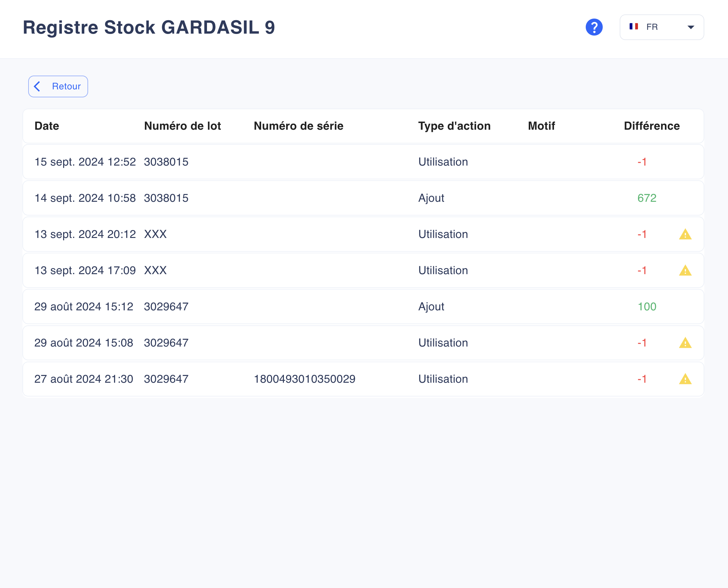Click warning icon for 13 sept. 2024 17:09 row
The height and width of the screenshot is (588, 728).
(685, 270)
